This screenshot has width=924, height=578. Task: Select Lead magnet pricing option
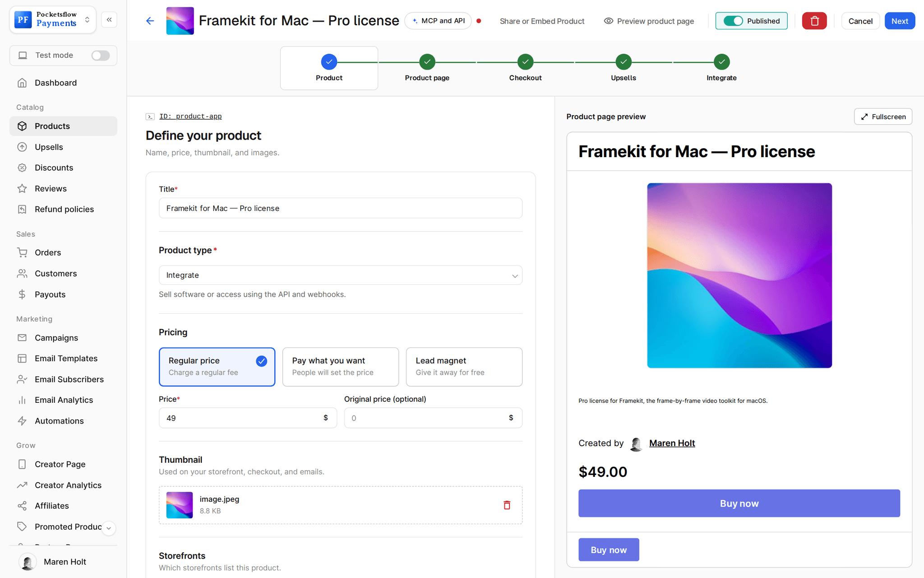[464, 367]
